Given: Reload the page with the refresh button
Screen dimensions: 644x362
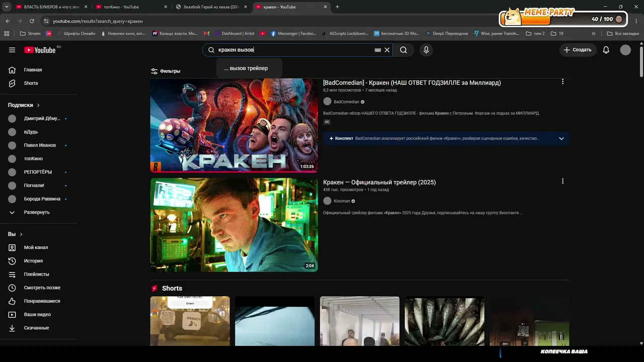Looking at the screenshot, I should [32, 21].
